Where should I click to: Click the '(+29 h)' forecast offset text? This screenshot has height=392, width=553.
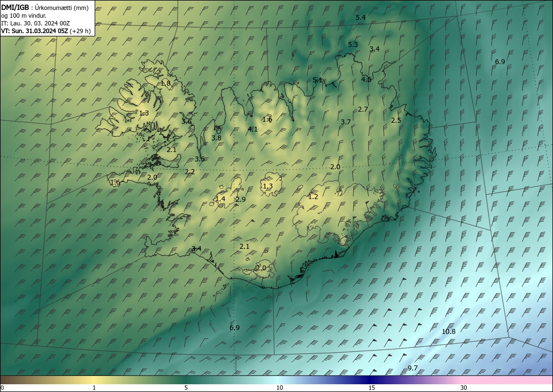80,31
